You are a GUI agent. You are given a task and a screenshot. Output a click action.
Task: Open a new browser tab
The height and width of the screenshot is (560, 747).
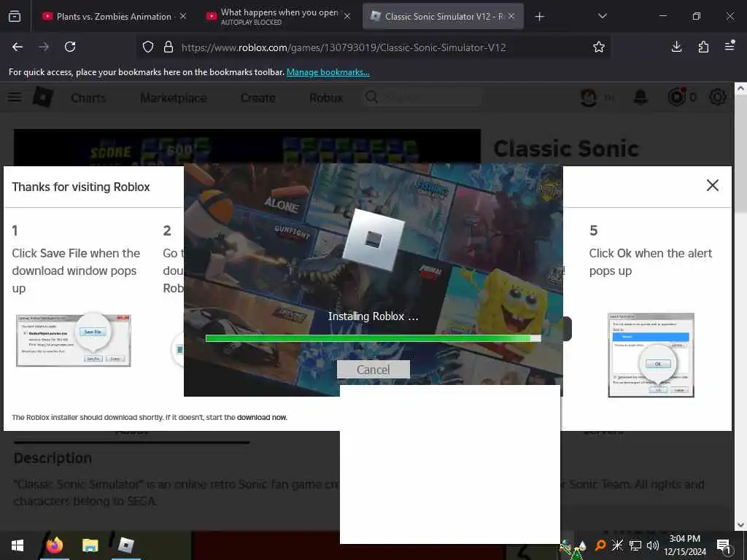[539, 17]
